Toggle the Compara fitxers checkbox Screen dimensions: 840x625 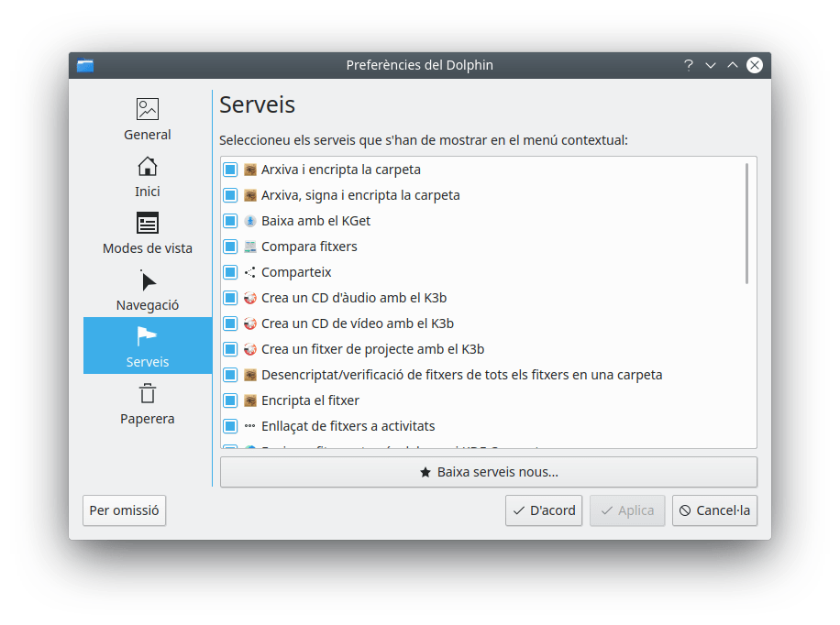click(230, 247)
